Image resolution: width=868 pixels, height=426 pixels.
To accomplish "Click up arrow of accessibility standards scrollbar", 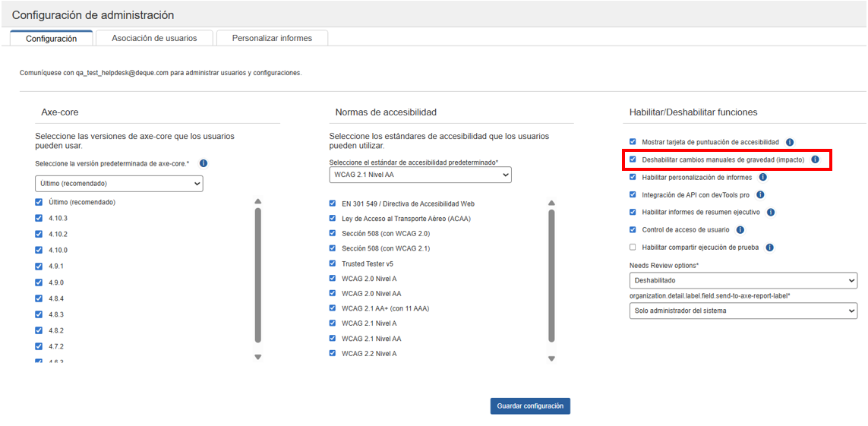I will tap(551, 203).
